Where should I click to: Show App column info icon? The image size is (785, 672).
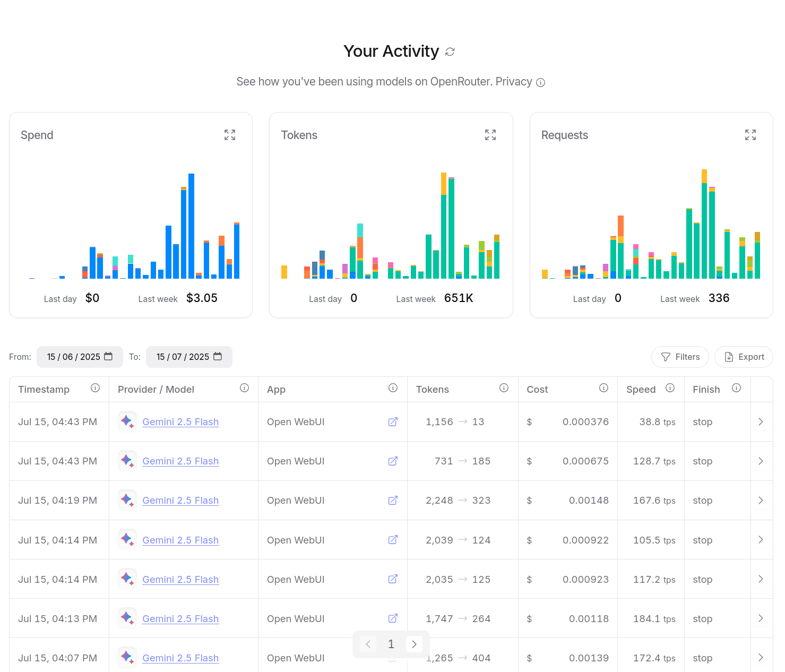coord(393,388)
